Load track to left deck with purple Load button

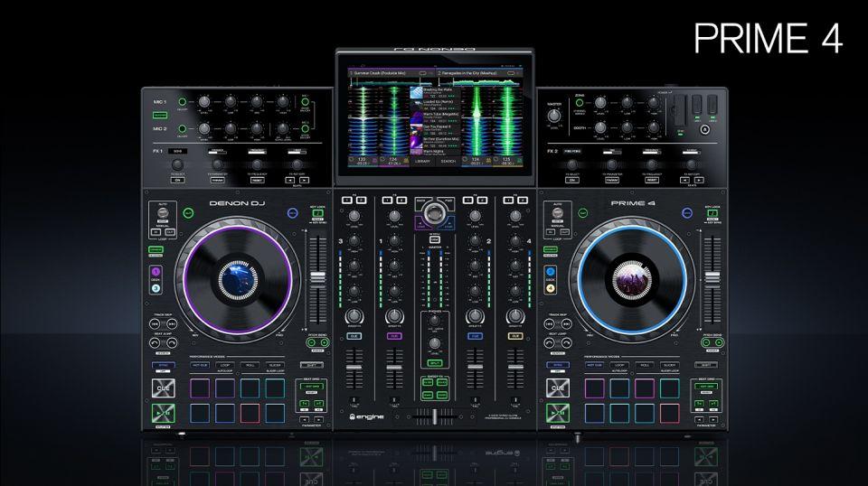[422, 223]
